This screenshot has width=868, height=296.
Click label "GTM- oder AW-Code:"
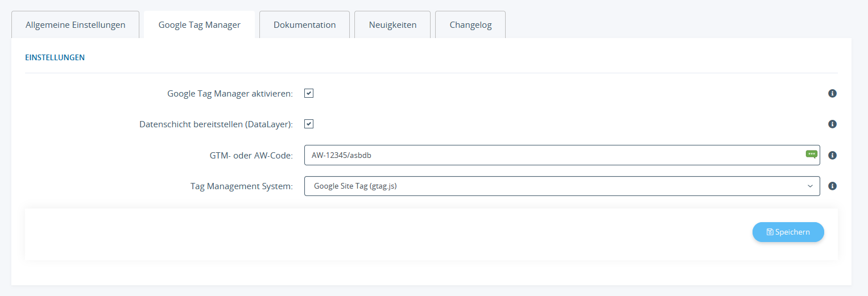(251, 155)
